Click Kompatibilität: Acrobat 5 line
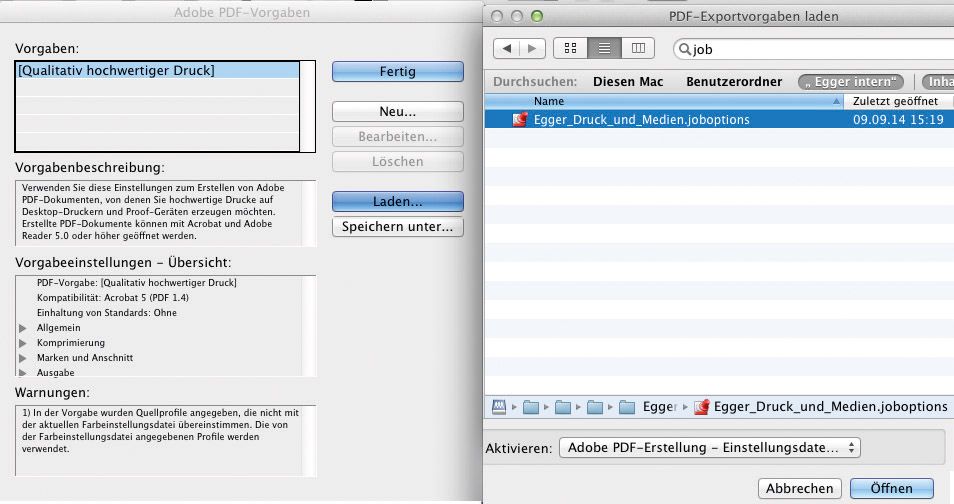Viewport: 954px width, 504px height. pyautogui.click(x=113, y=298)
